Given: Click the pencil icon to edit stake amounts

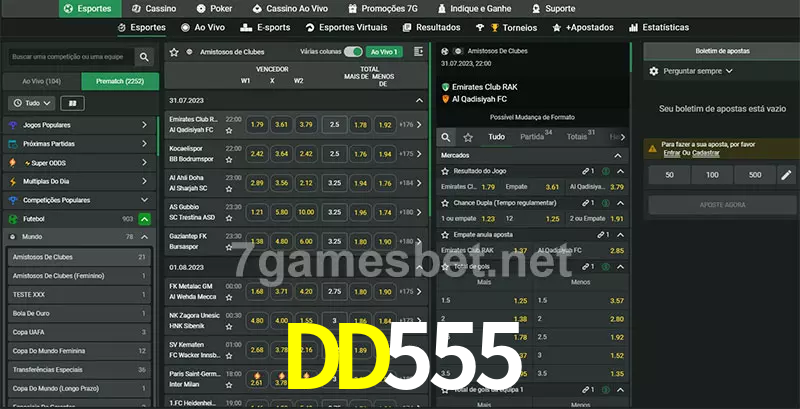Looking at the screenshot, I should tap(786, 175).
